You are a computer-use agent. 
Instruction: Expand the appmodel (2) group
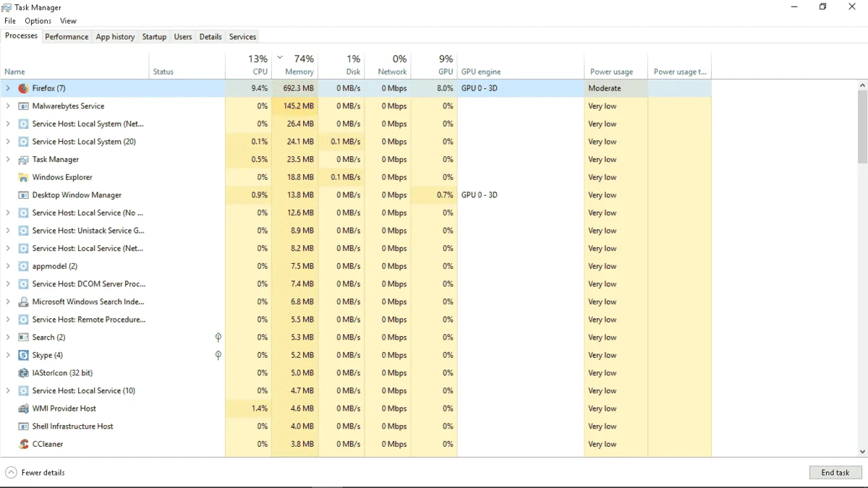(8, 266)
